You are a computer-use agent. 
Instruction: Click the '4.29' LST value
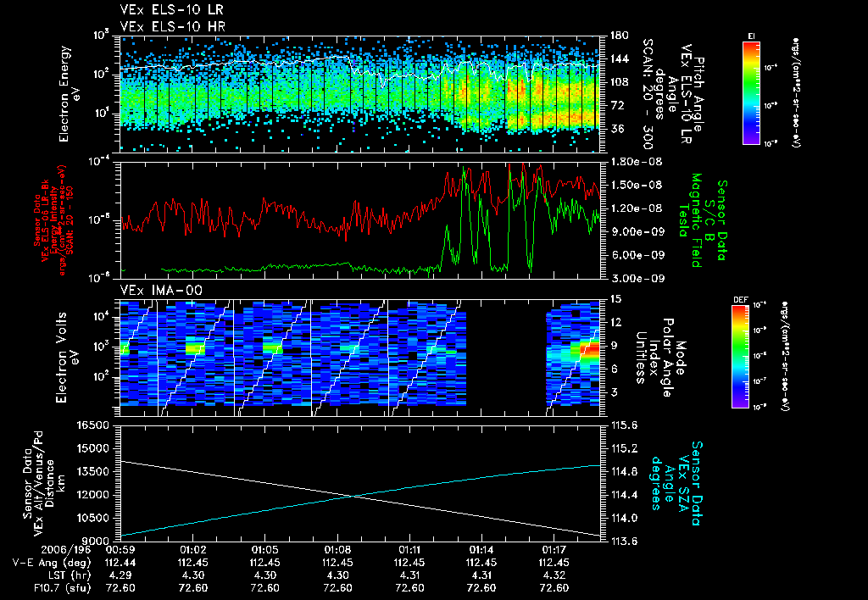pyautogui.click(x=120, y=575)
